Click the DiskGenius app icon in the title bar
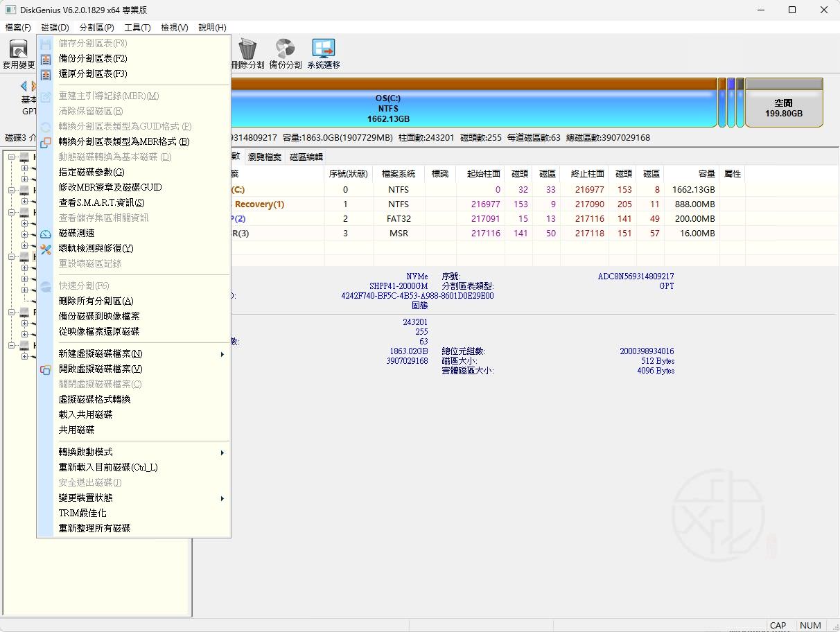Viewport: 840px width, 632px height. (x=10, y=10)
